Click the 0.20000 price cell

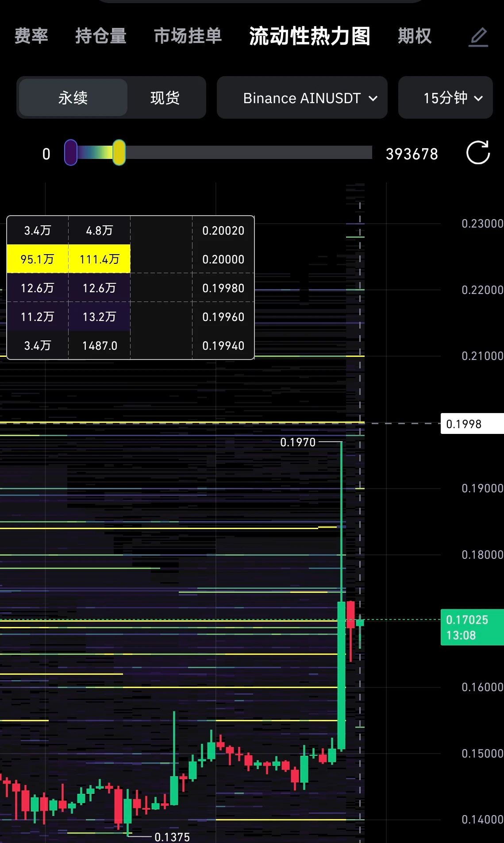click(223, 259)
